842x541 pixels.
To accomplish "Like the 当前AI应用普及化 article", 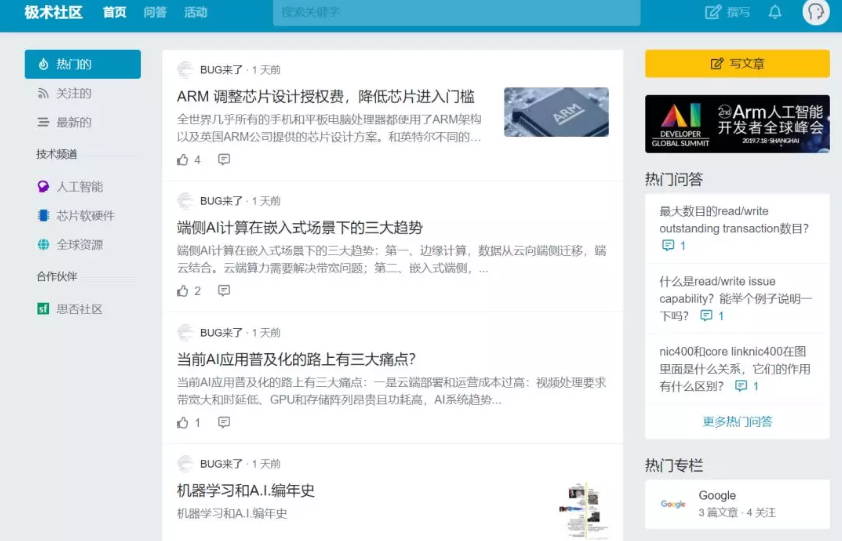I will 183,422.
